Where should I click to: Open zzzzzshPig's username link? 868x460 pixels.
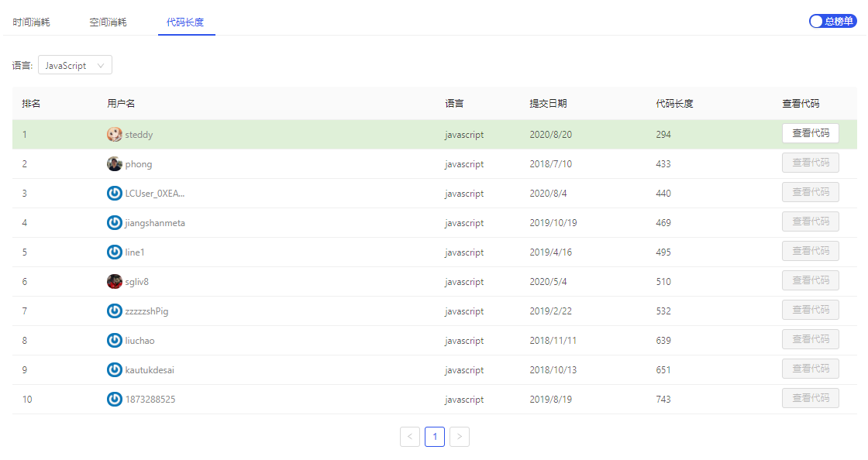coord(147,311)
